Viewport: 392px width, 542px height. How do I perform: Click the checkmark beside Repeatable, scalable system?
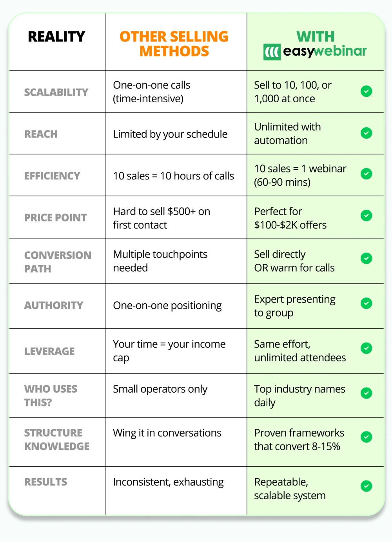pyautogui.click(x=366, y=486)
